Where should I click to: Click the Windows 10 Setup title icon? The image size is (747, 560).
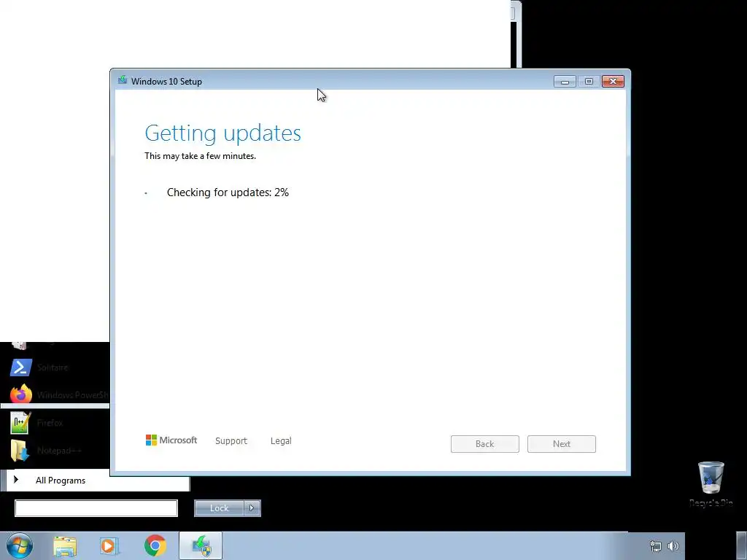click(x=123, y=80)
